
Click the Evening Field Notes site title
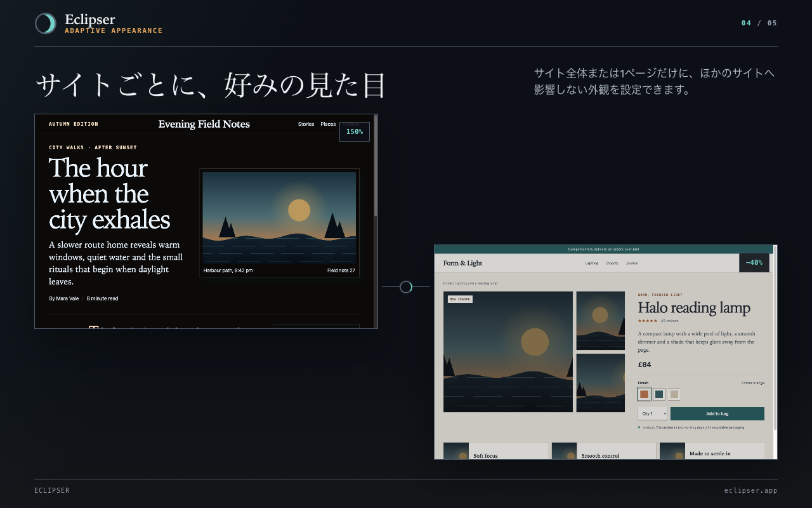(x=204, y=124)
